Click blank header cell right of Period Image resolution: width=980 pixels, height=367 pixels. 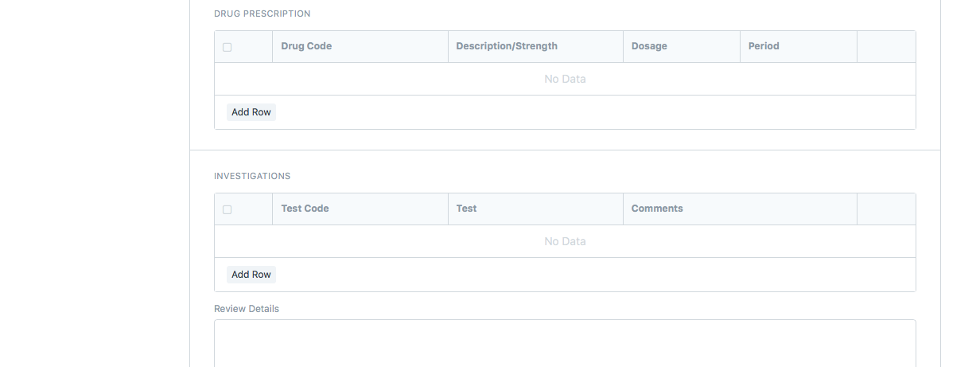886,46
